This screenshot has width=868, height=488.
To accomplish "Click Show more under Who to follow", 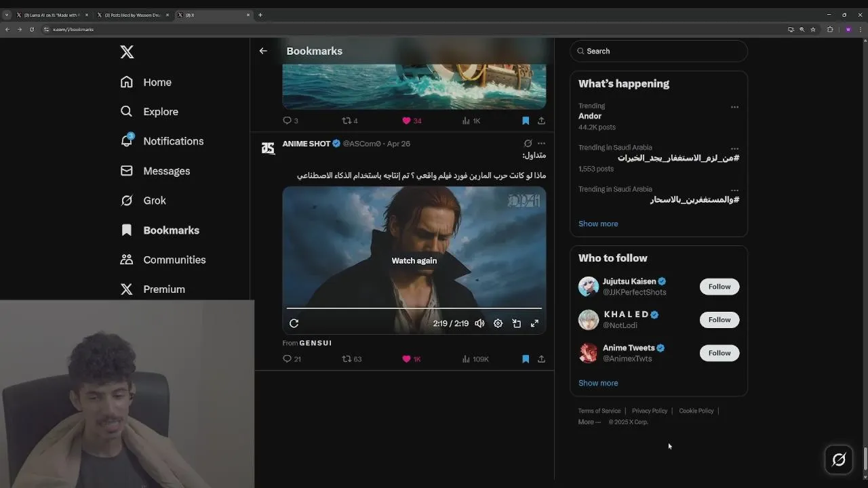I will point(598,383).
